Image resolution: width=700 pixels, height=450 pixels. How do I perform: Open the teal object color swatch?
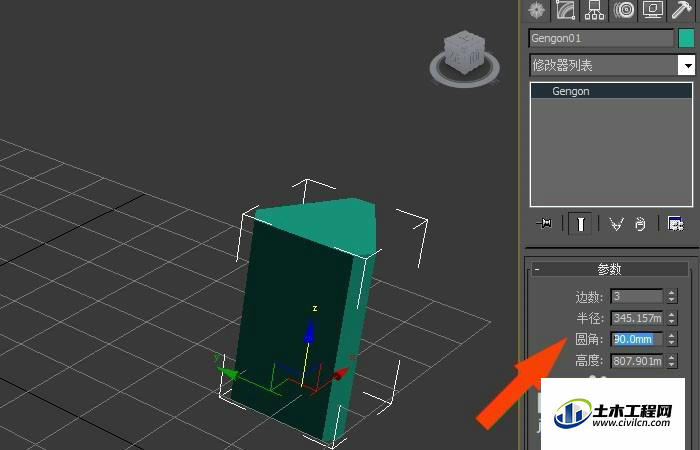[x=686, y=38]
